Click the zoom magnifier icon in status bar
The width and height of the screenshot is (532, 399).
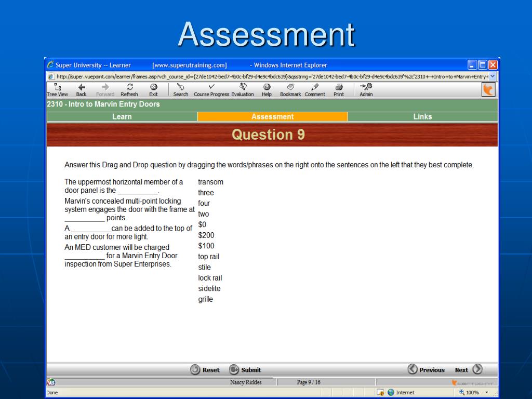click(x=462, y=392)
